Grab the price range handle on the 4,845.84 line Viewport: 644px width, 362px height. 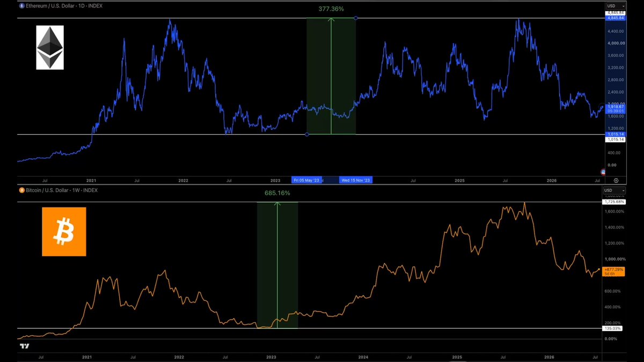click(356, 18)
